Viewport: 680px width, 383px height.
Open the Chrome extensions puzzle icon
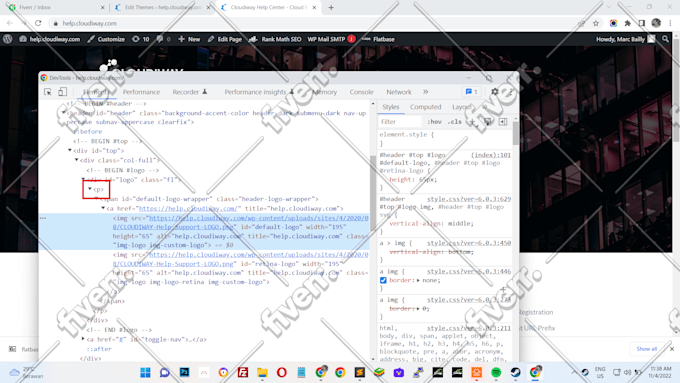628,23
